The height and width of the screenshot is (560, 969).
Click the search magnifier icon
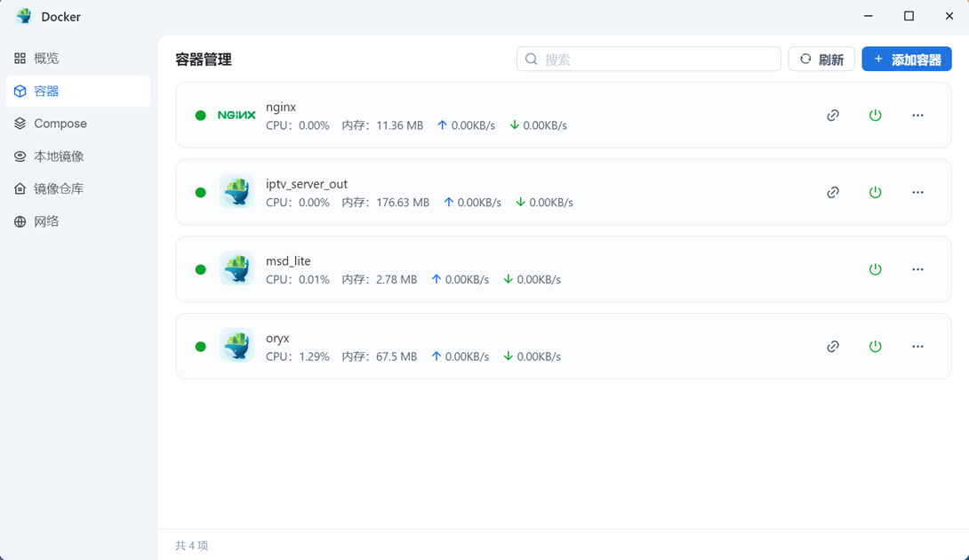pos(531,59)
